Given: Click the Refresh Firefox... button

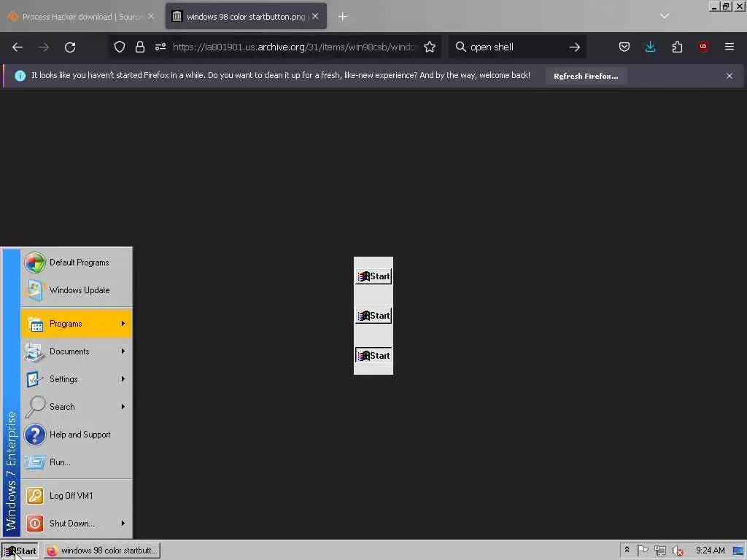Looking at the screenshot, I should pos(586,76).
